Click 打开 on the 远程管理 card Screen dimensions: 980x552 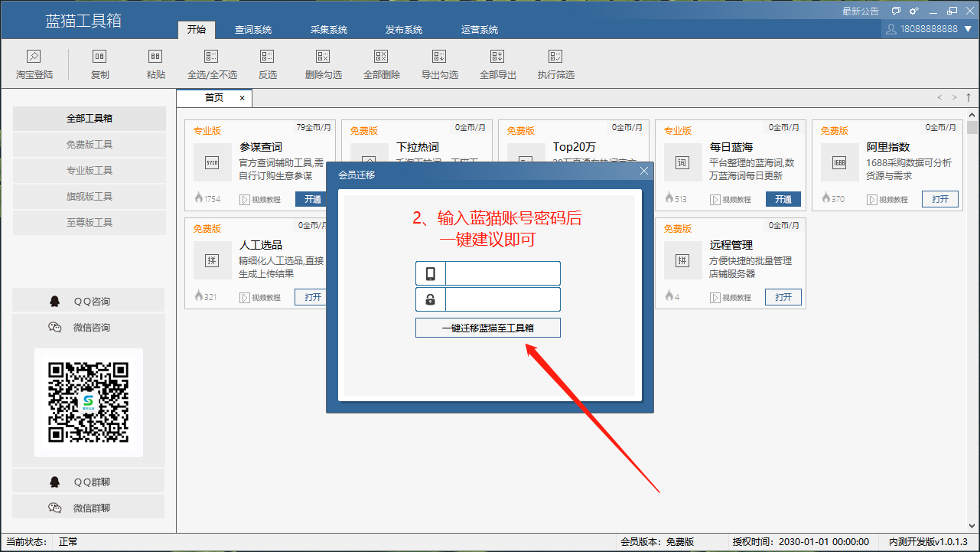pos(783,297)
